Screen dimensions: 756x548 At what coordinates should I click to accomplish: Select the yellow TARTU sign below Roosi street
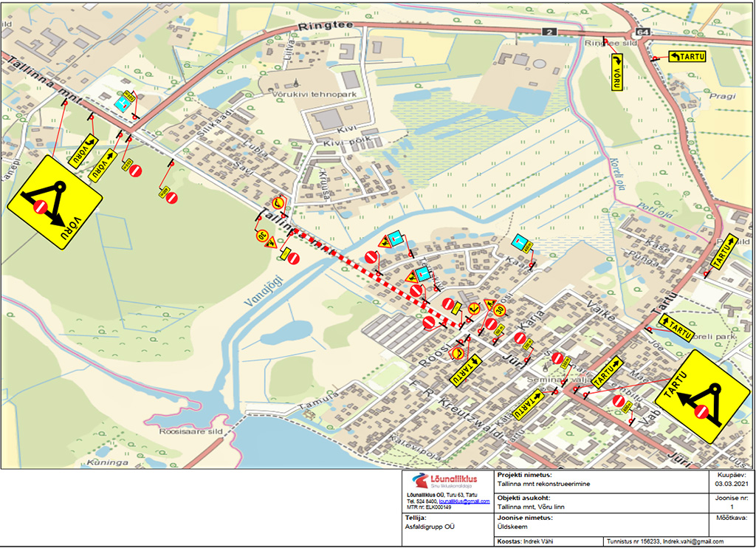click(464, 368)
